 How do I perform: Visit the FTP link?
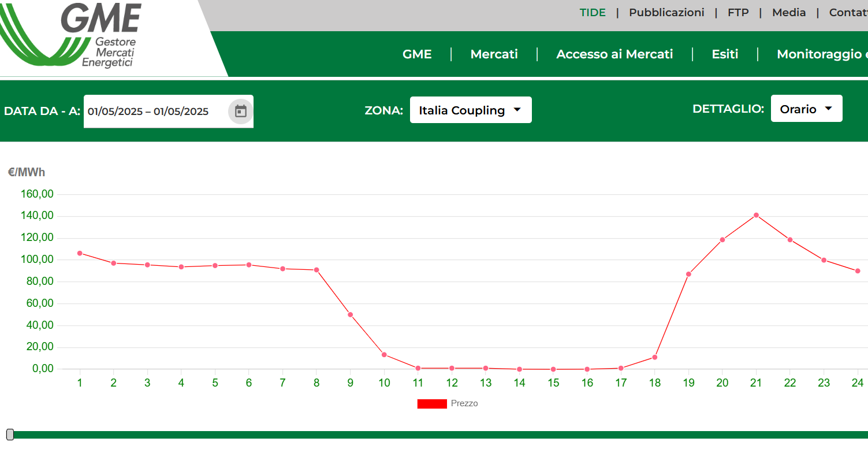tap(738, 13)
